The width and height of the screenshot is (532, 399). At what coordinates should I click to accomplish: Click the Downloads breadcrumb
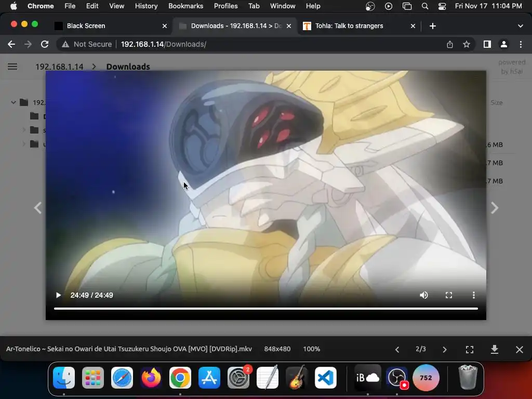click(128, 66)
